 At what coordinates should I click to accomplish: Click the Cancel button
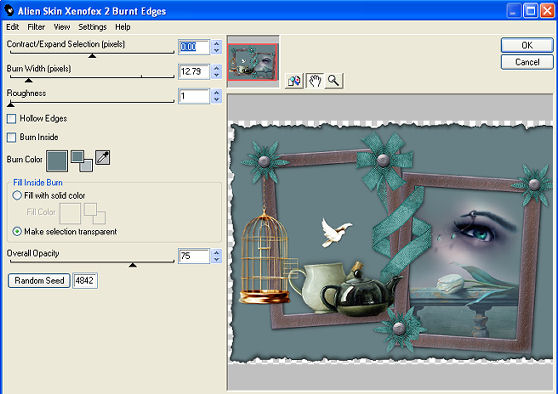(x=527, y=62)
